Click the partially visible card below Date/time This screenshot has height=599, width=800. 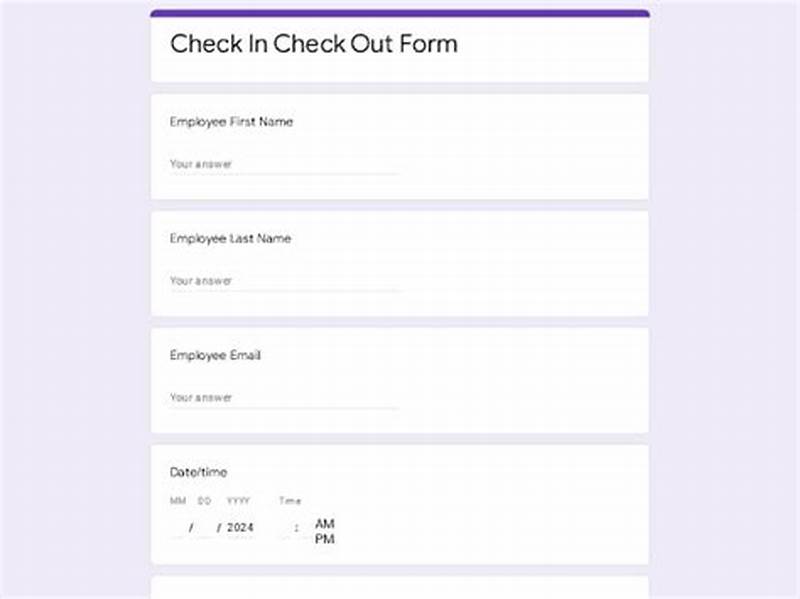click(x=400, y=590)
